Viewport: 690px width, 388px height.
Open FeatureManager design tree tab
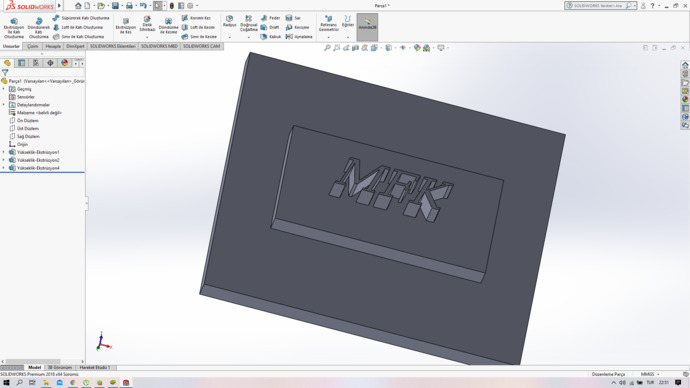pyautogui.click(x=7, y=63)
